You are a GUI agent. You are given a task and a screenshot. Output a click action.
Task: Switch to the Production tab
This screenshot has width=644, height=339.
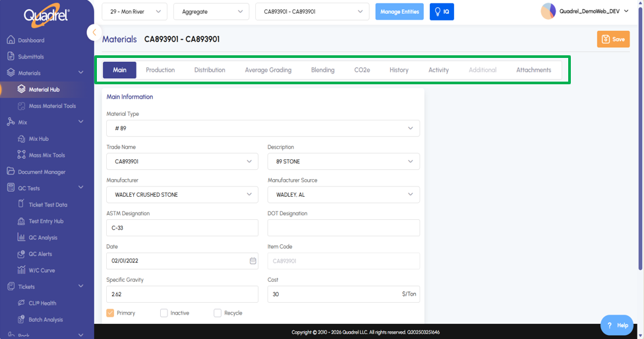point(160,70)
